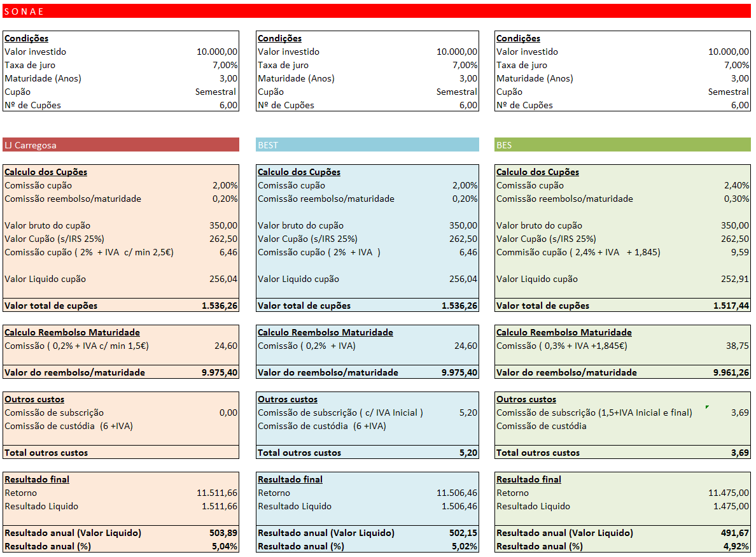Click LJ Carregosa Valor investido 10.000,00
756x557 pixels.
[217, 52]
